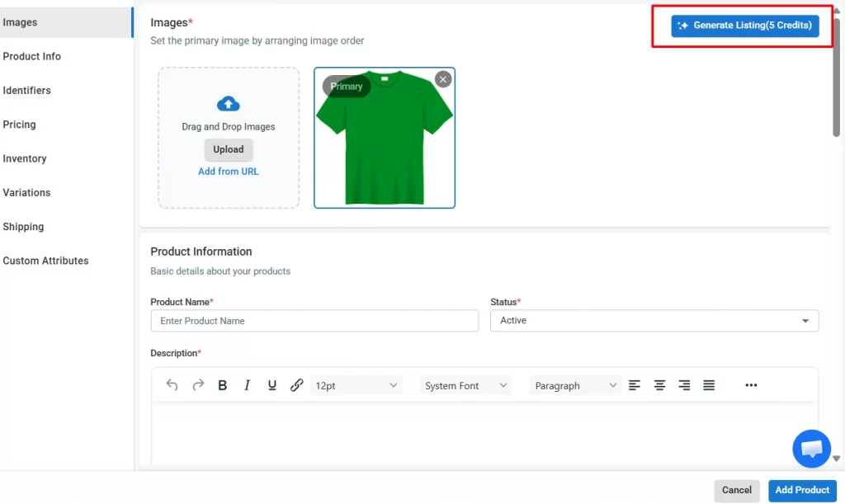Screen dimensions: 845x504
Task: Toggle italic formatting
Action: (247, 385)
